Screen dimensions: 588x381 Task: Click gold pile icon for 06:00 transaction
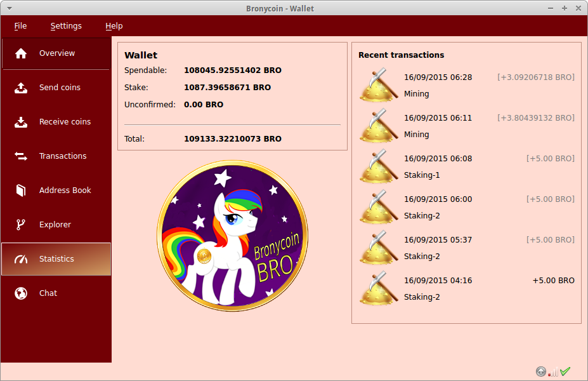tap(379, 207)
